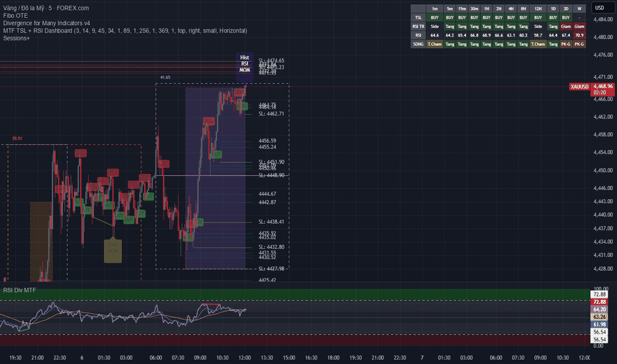Viewport: 617px width, 364px height.
Task: Click the red 72.88 RSI value tag
Action: [x=599, y=302]
